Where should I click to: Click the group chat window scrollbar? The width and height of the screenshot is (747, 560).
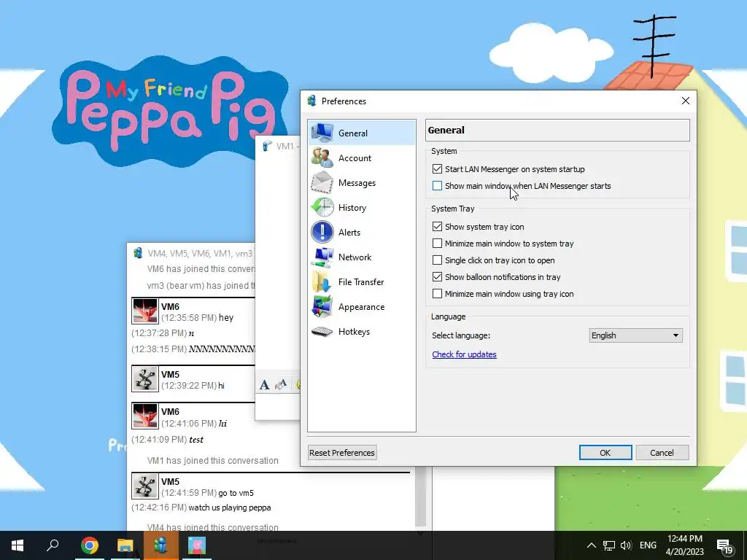[421, 497]
